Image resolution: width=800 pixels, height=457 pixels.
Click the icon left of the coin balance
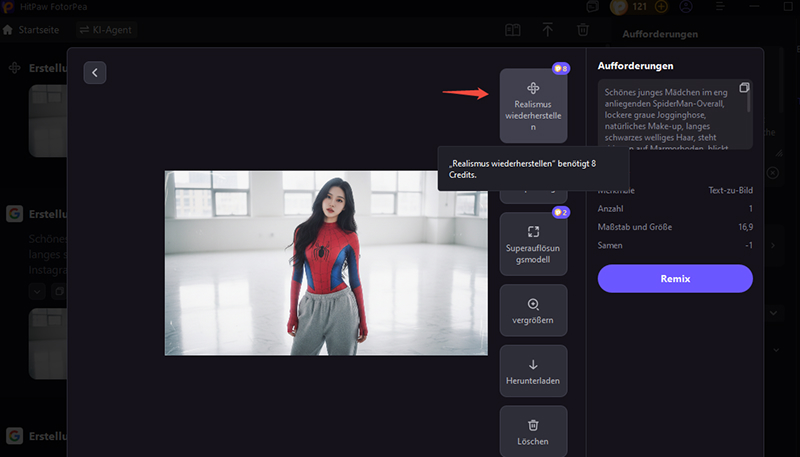[x=592, y=7]
